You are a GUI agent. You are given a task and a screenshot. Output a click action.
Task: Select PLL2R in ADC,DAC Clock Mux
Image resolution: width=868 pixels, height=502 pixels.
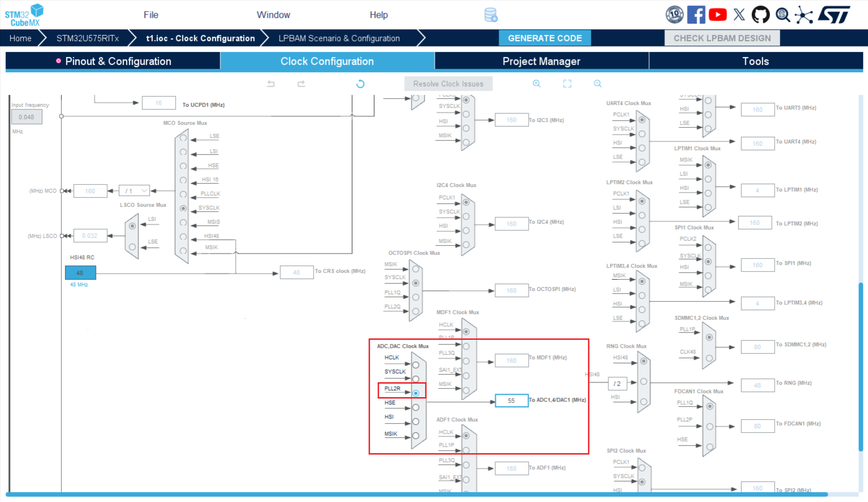(x=416, y=393)
